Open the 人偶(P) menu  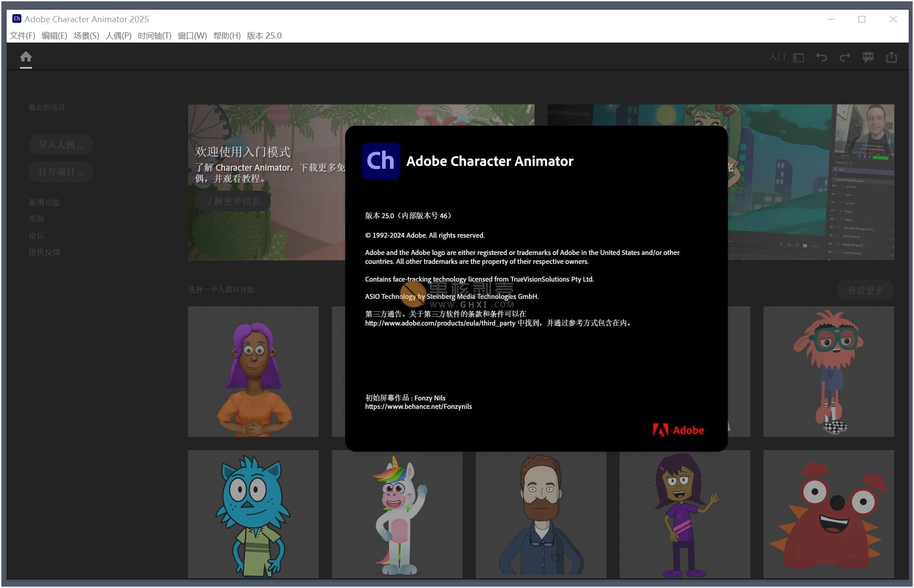pos(118,35)
